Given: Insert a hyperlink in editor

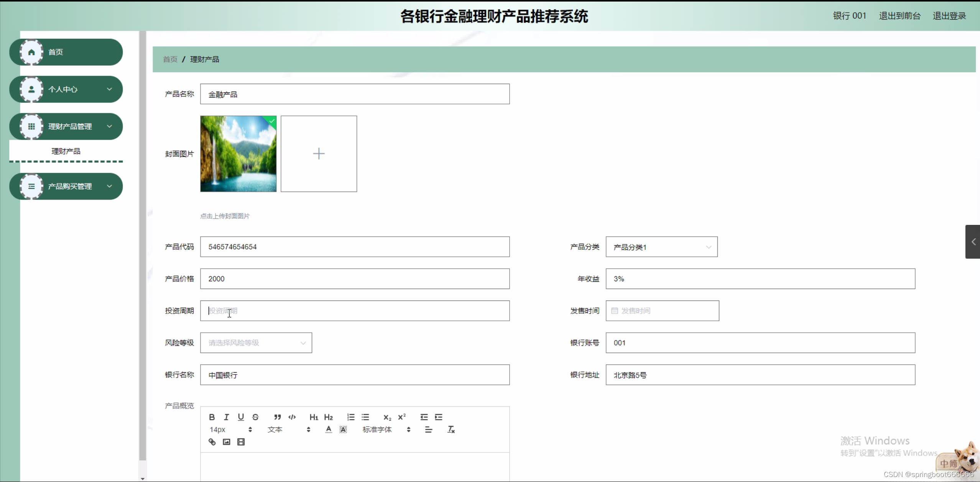Looking at the screenshot, I should [x=212, y=442].
